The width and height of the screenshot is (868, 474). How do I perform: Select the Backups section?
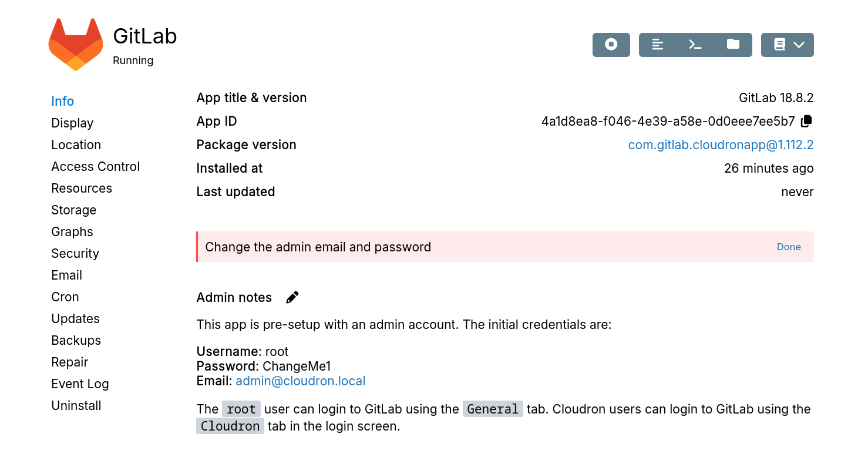[x=76, y=340]
